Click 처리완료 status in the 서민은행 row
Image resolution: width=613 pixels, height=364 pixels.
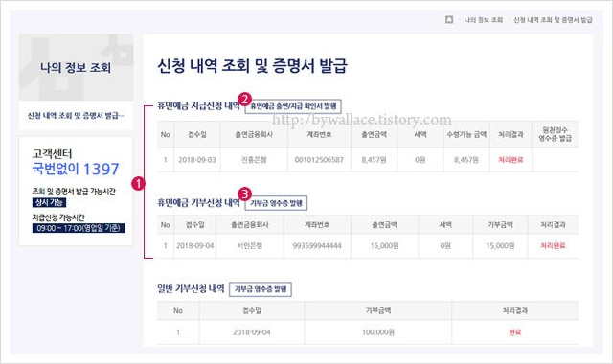(x=554, y=246)
